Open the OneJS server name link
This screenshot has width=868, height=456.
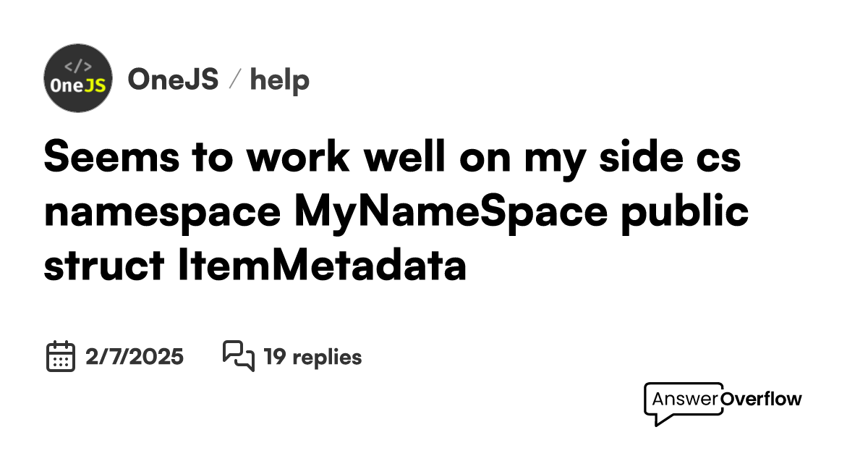(x=173, y=80)
